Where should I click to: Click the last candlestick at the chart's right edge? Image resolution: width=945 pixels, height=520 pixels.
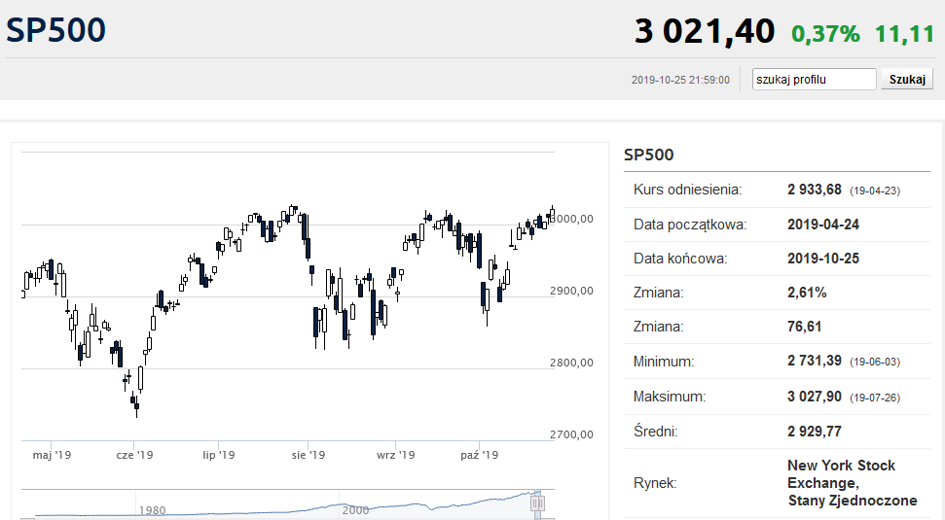coord(552,212)
